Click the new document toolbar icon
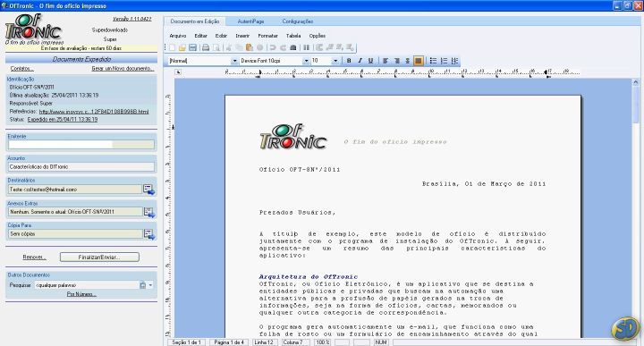 (x=173, y=47)
